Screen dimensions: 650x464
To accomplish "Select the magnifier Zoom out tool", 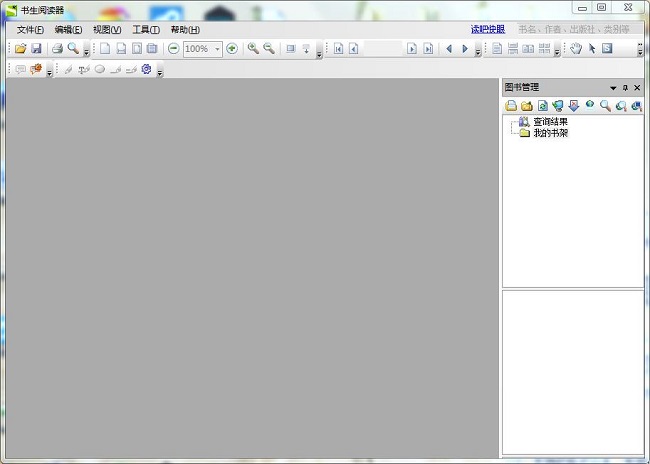I will (x=269, y=49).
